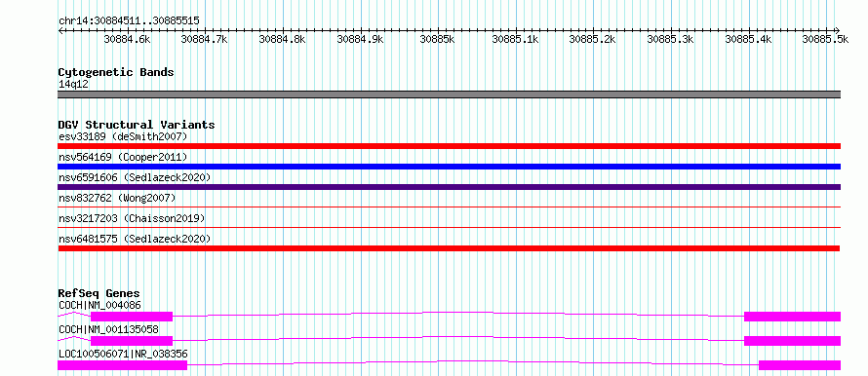Select the thin red nsv832762 variant line

pyautogui.click(x=450, y=207)
